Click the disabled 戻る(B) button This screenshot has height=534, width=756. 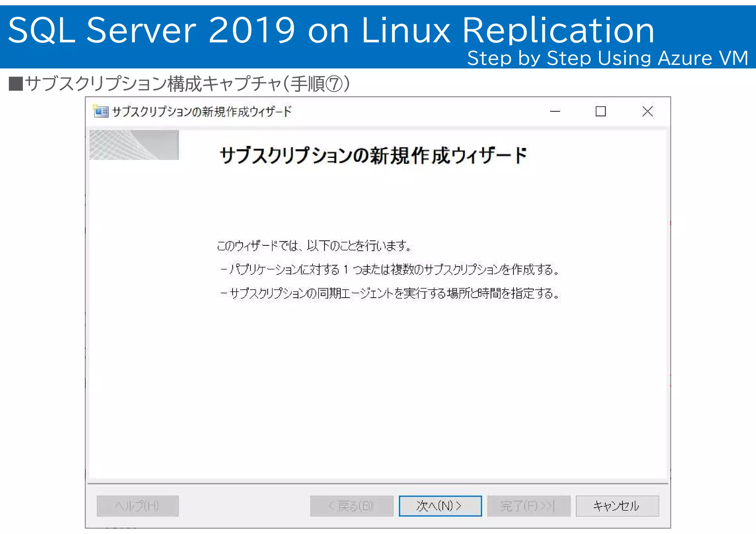pos(351,506)
